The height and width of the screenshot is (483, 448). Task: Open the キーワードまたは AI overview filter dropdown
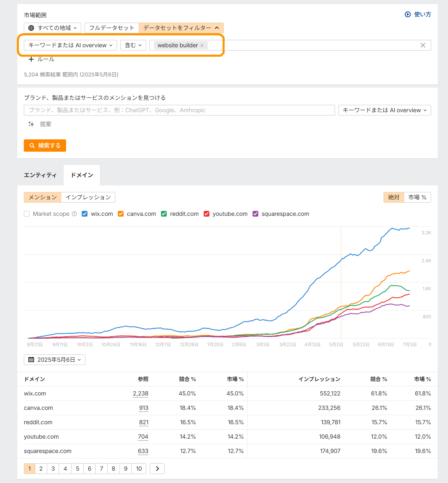coord(71,45)
